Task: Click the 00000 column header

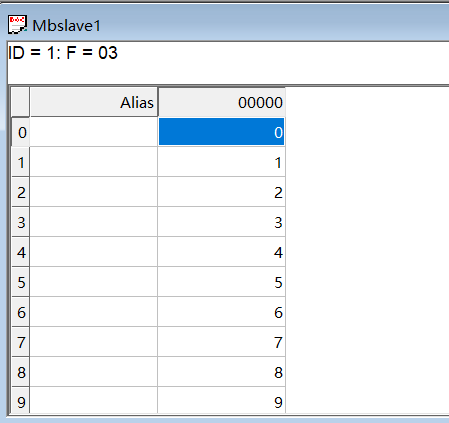Action: coord(222,102)
